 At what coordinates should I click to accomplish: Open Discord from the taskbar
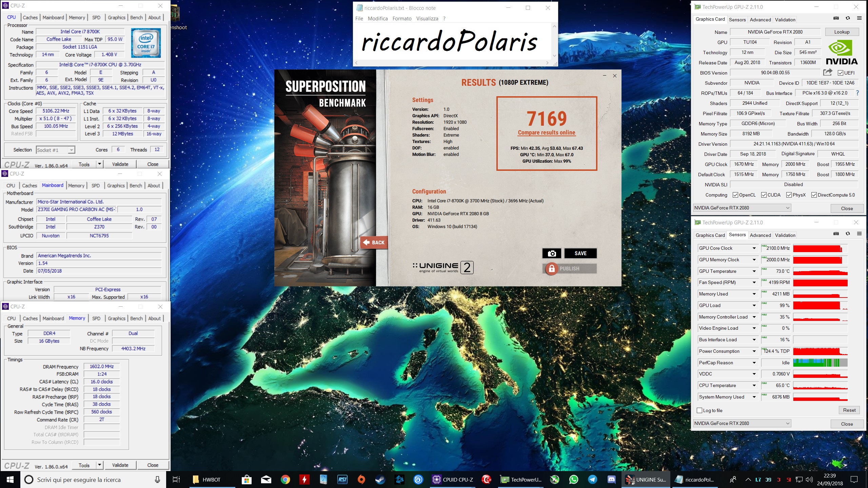coord(612,480)
